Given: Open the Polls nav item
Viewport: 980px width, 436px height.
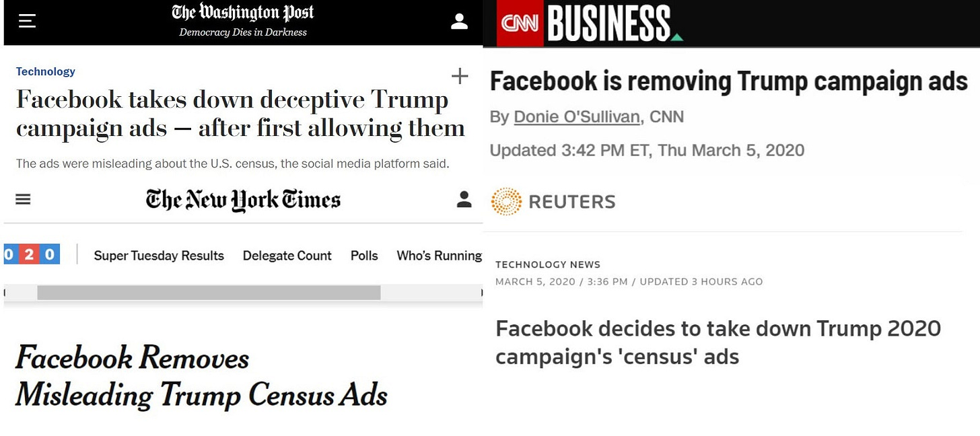Looking at the screenshot, I should pyautogui.click(x=364, y=256).
